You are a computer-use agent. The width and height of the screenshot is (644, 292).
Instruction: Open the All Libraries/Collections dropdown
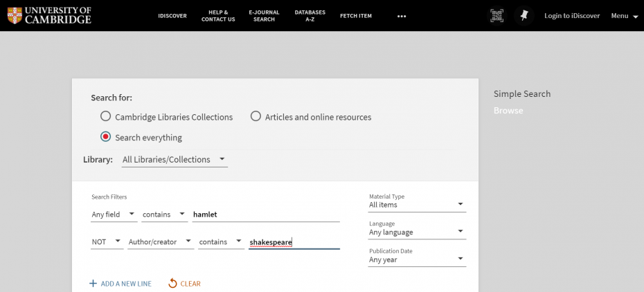(x=174, y=160)
